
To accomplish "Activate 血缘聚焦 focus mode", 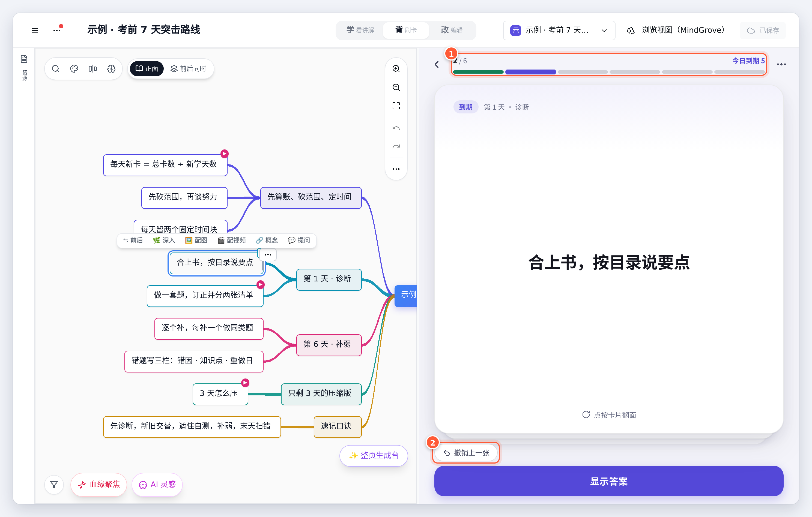I will pyautogui.click(x=99, y=485).
